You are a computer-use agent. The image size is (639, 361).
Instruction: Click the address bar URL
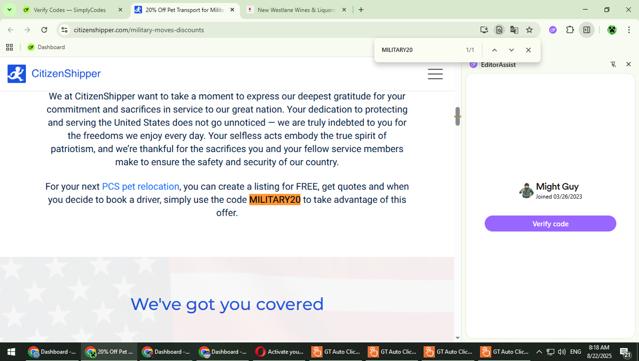click(x=139, y=30)
